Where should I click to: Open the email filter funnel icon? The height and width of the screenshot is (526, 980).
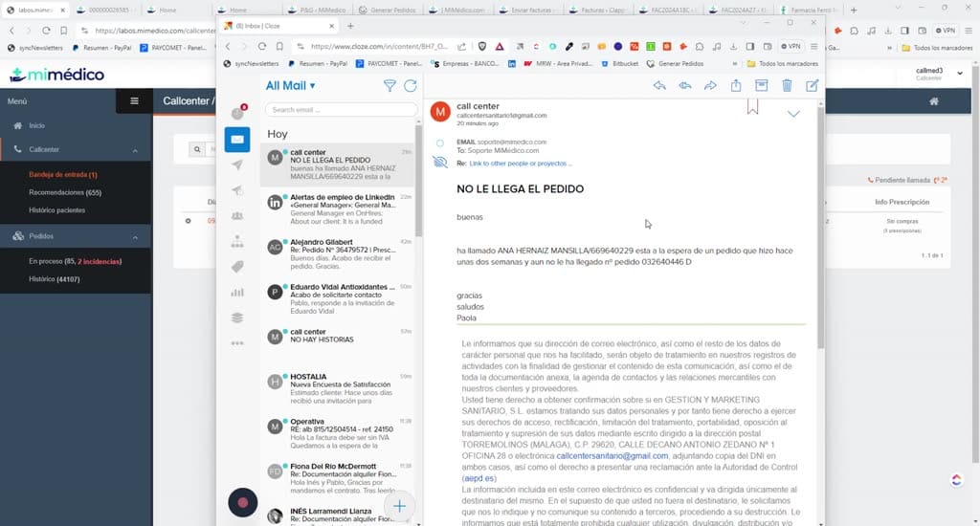[390, 85]
